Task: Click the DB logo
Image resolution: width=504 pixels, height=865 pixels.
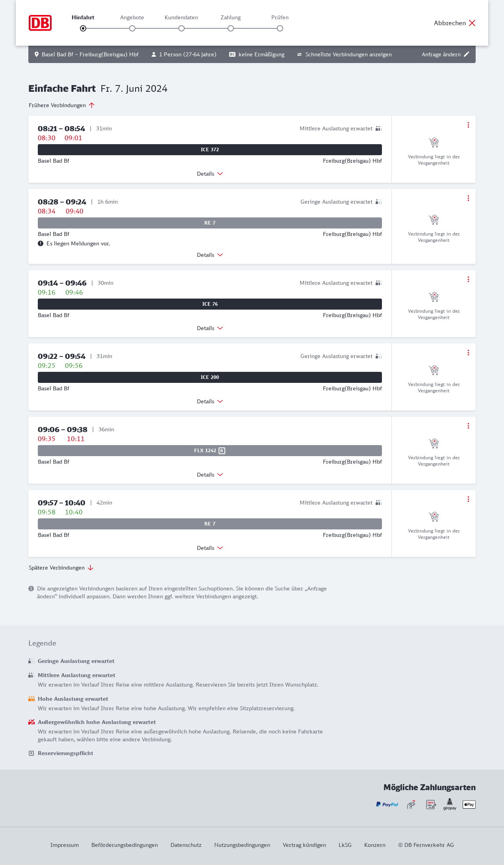Action: [x=40, y=23]
